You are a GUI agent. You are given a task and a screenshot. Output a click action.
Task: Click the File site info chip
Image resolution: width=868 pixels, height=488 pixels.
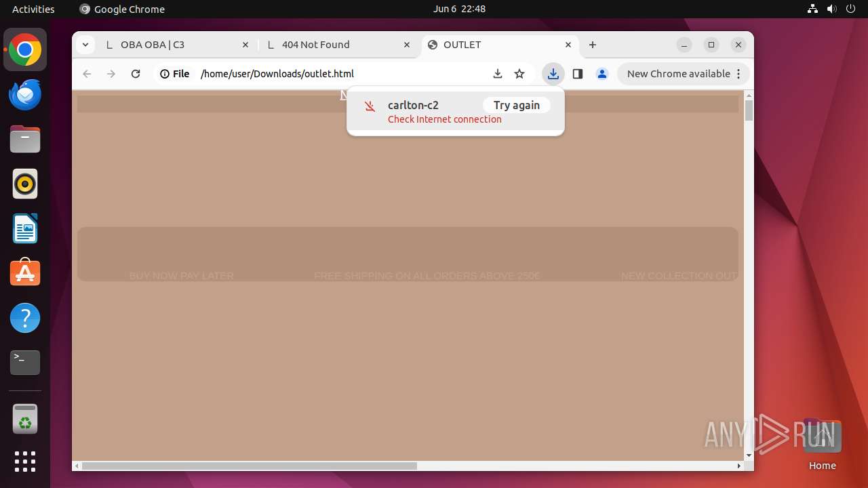175,74
